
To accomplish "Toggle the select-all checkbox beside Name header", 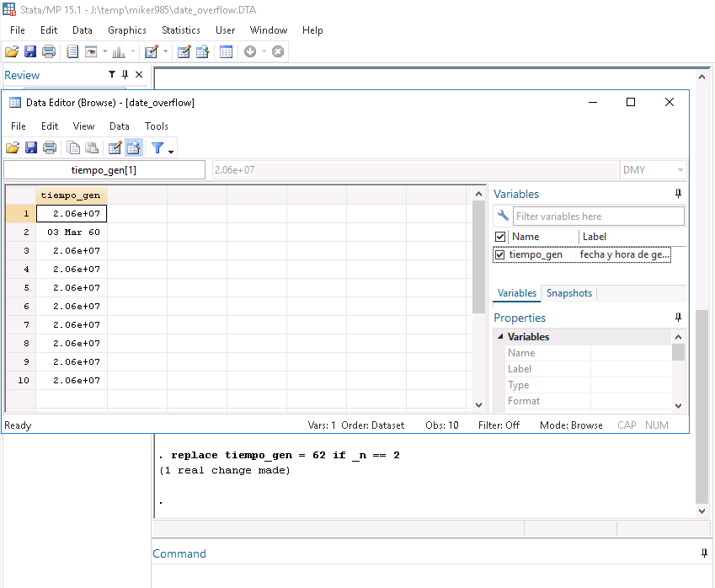I will point(500,237).
